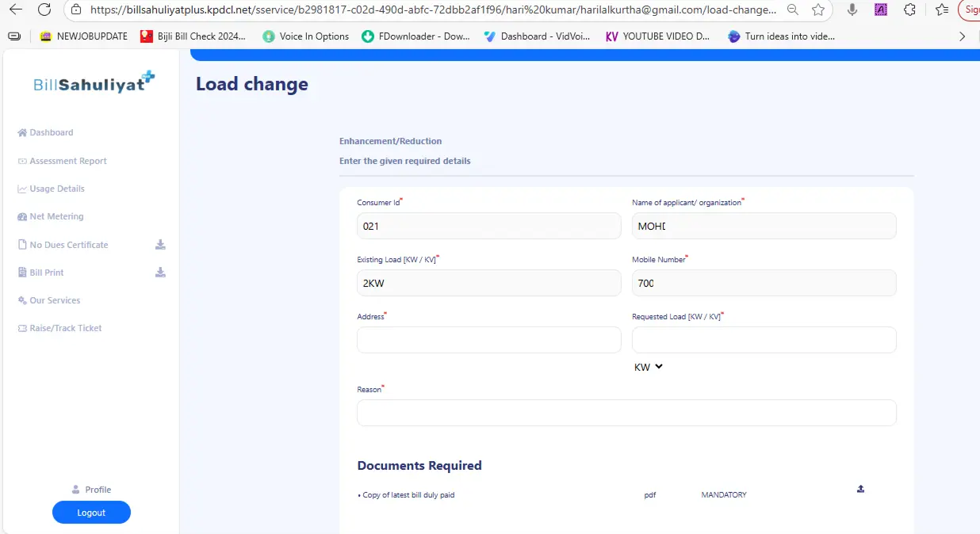Click into the Reason text field

(626, 413)
